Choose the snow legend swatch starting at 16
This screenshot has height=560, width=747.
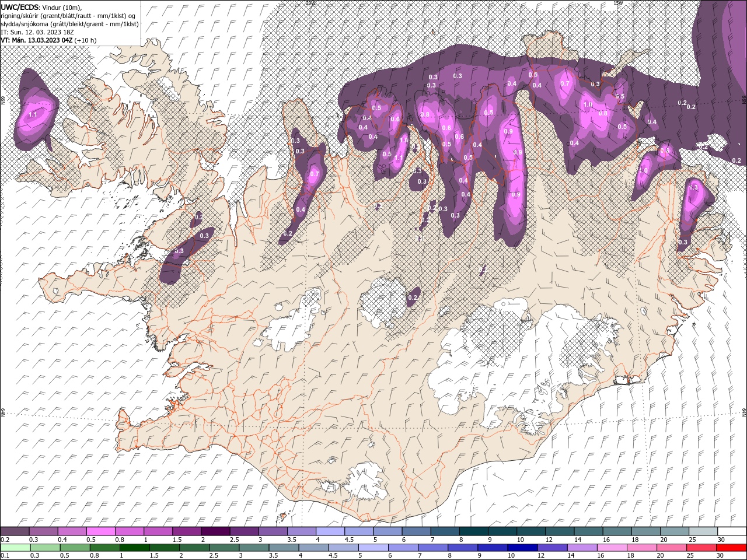point(617,531)
